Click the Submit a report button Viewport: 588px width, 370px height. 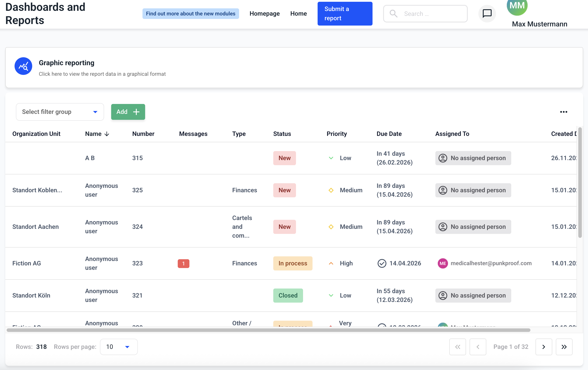(345, 14)
